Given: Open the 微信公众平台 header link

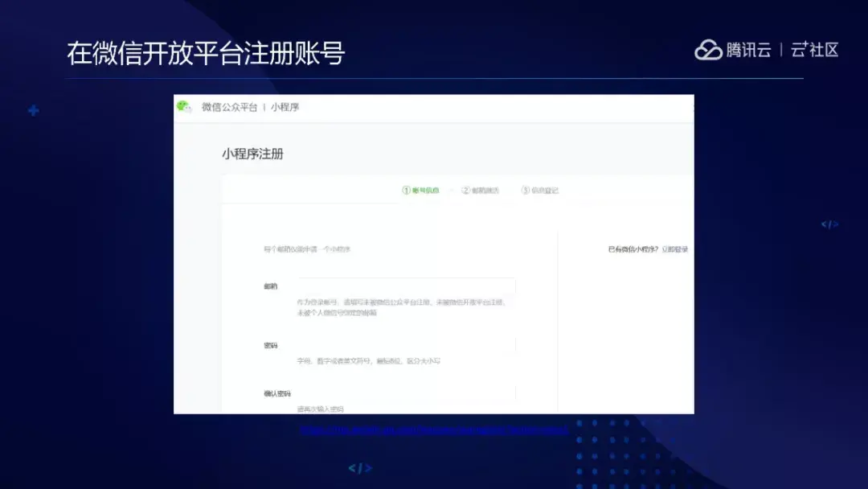Looking at the screenshot, I should click(229, 108).
